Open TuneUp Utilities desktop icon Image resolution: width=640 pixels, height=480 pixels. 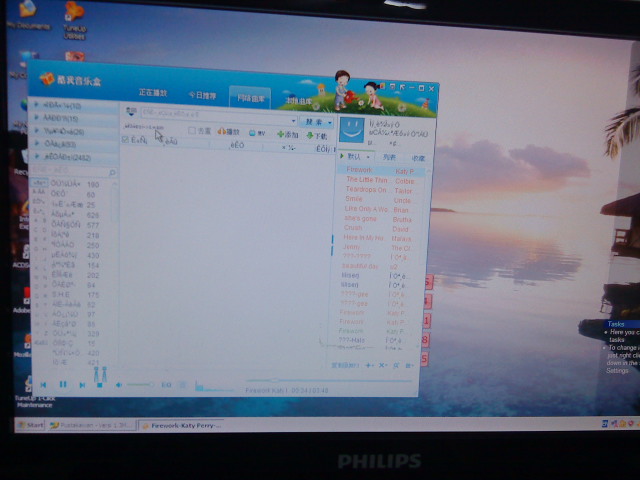click(74, 21)
